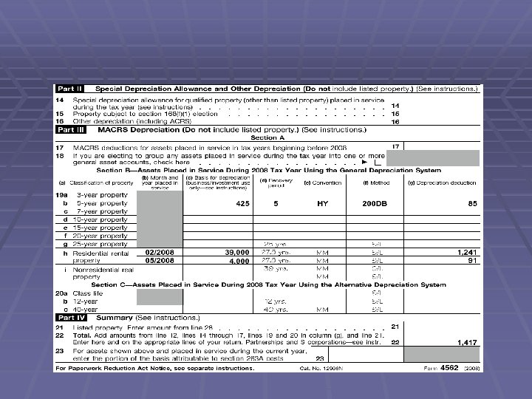Click the '15-year property' row label

(100, 228)
